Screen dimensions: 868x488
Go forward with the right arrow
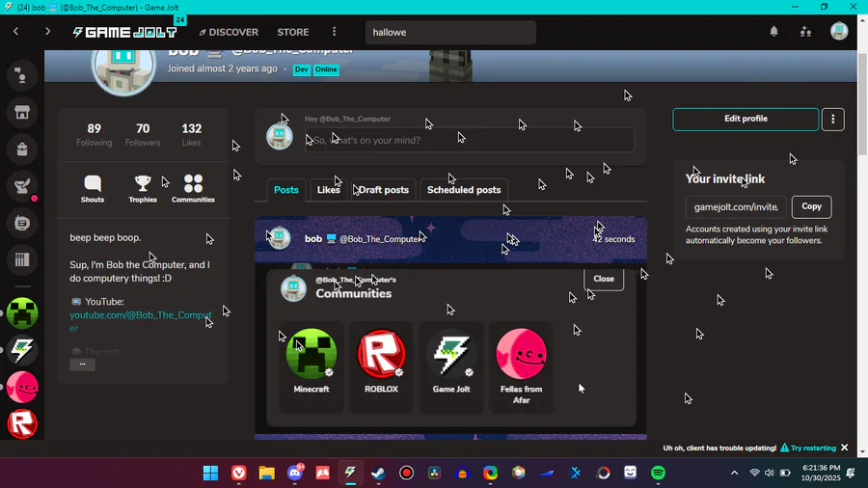[47, 32]
